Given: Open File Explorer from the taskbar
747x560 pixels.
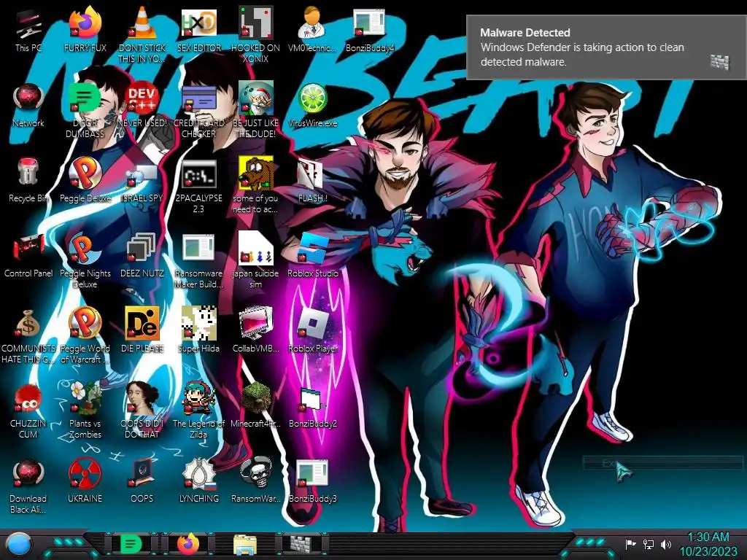Looking at the screenshot, I should pyautogui.click(x=245, y=544).
